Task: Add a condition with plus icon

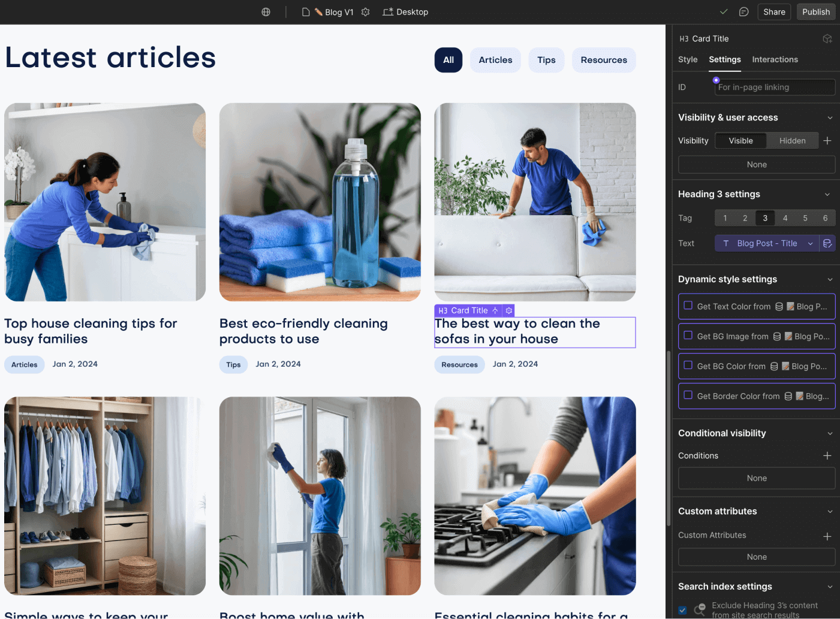Action: 827,455
